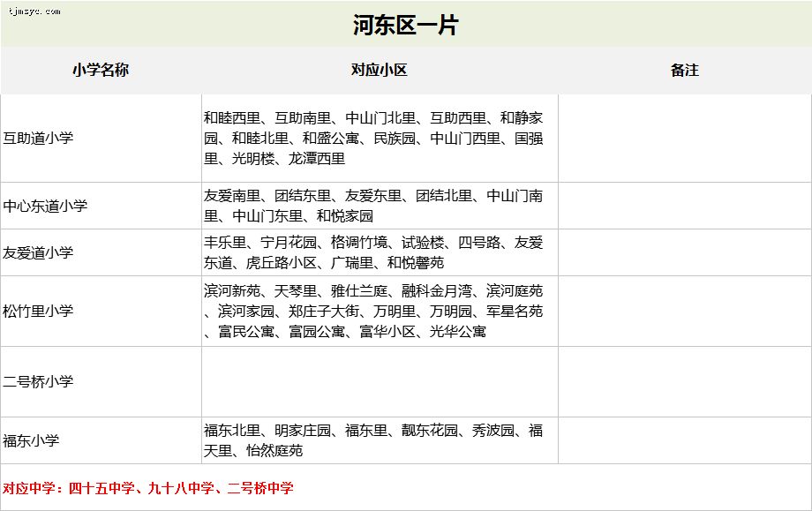This screenshot has width=812, height=511.
Task: Click the red 对应中学 footer text
Action: point(148,488)
